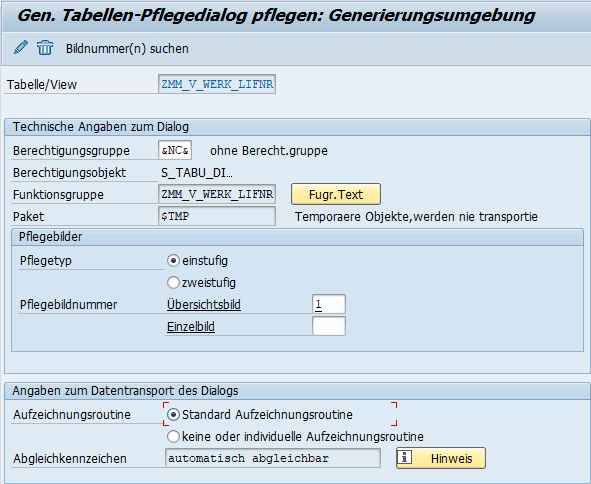Click the Tabelle/View field ZMM_V_WERK_LIFNR
Screen dimensions: 591x484
[x=217, y=84]
